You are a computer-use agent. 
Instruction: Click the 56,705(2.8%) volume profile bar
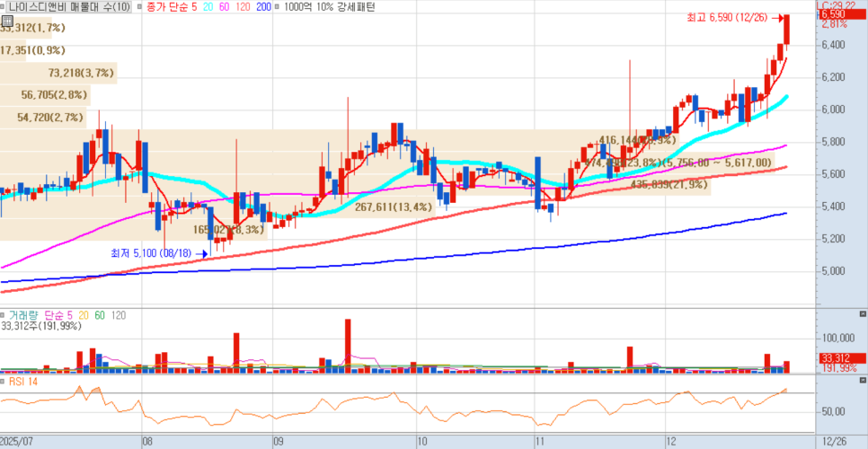pos(45,95)
